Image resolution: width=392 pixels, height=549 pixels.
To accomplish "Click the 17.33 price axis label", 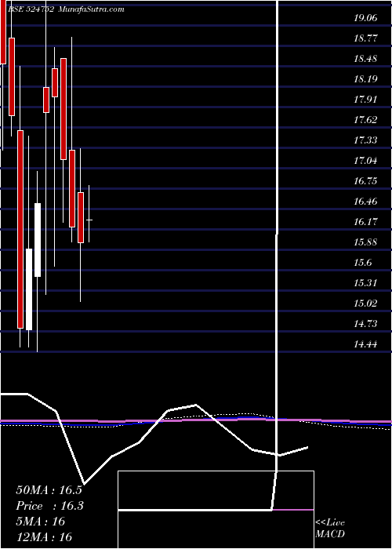I will (366, 140).
